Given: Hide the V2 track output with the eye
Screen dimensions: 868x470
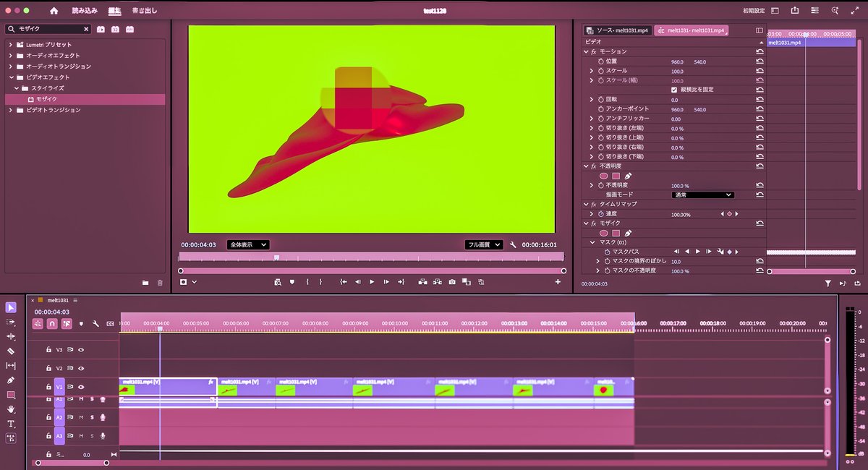Looking at the screenshot, I should pyautogui.click(x=81, y=368).
